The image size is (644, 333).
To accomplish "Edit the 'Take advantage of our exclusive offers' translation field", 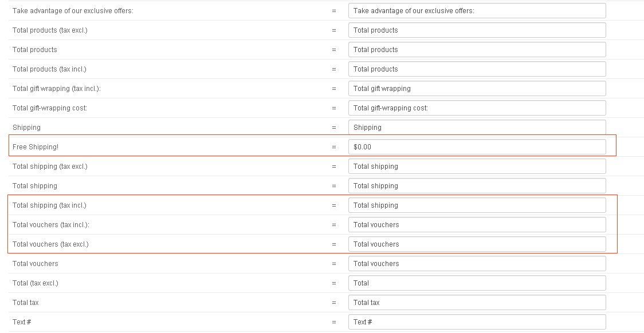I will tap(477, 11).
